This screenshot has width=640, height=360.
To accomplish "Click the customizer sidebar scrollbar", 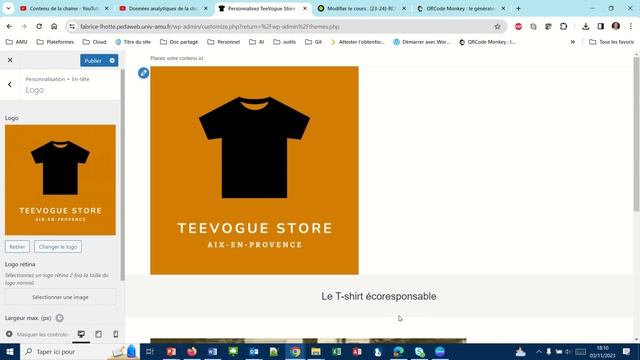I will [122, 176].
